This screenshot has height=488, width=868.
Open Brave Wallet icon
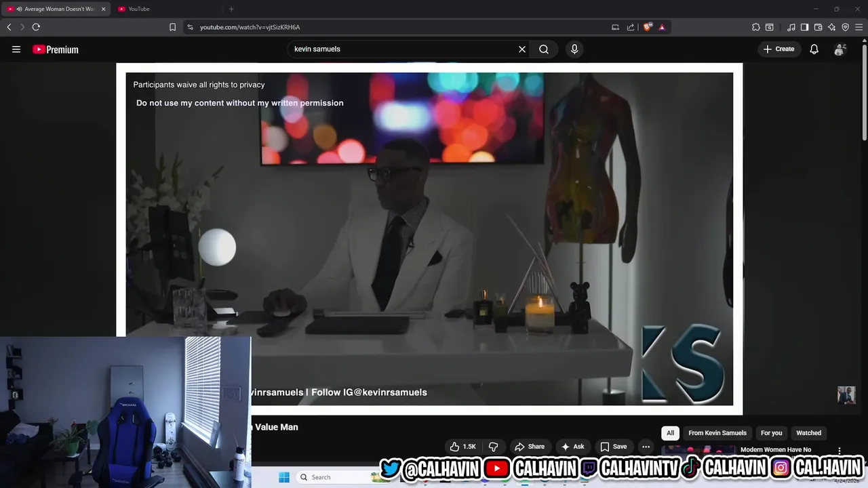[818, 27]
